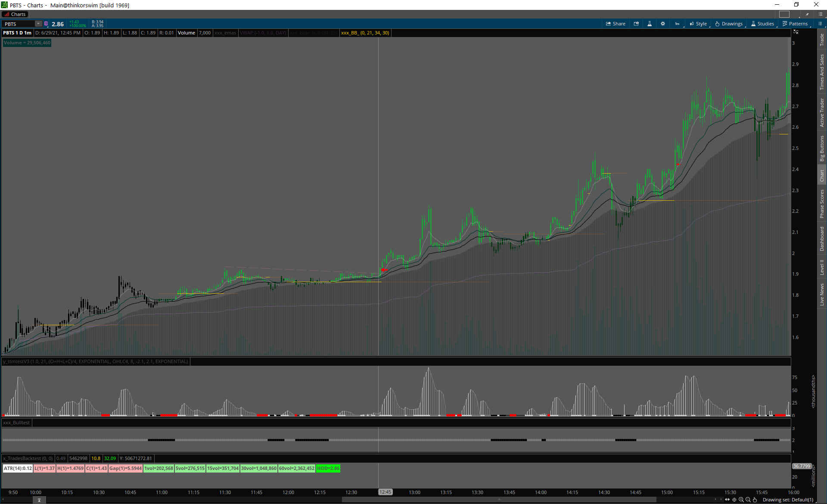Toggle the purple symbol link 9 indicator
Viewport: 827px width, 504px height.
tap(46, 24)
